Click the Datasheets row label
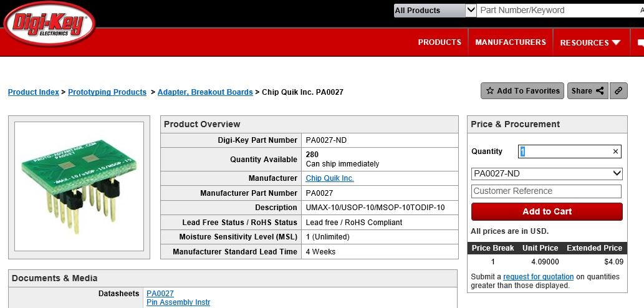Screen dimensions: 644x308 pyautogui.click(x=118, y=294)
